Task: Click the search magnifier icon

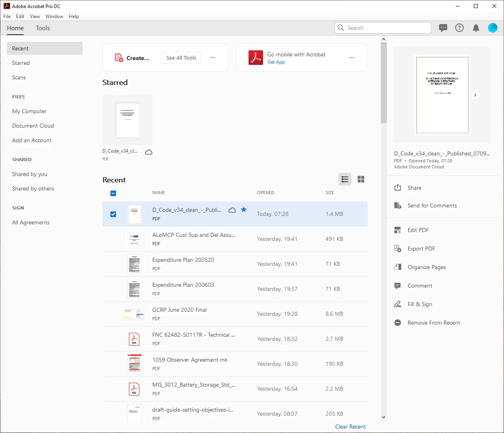Action: click(341, 28)
